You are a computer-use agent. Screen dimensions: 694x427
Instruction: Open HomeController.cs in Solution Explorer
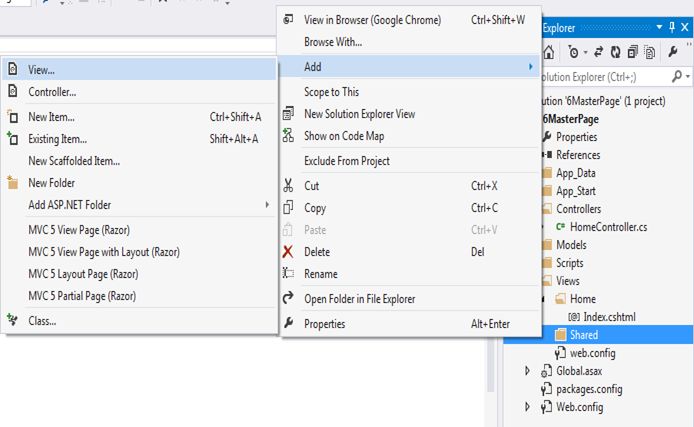click(x=608, y=227)
